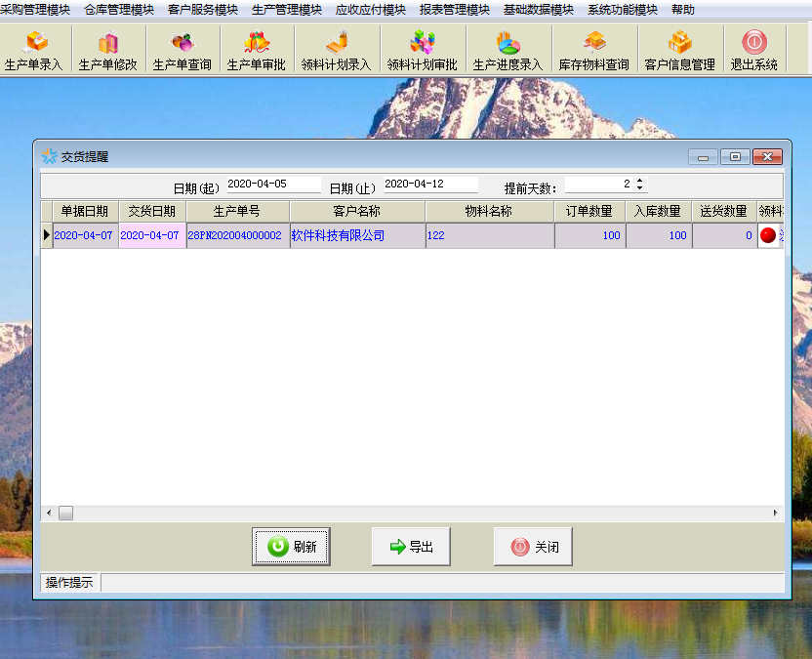Viewport: 812px width, 659px height.
Task: Click the 软件科技有限公司 cell
Action: click(357, 235)
